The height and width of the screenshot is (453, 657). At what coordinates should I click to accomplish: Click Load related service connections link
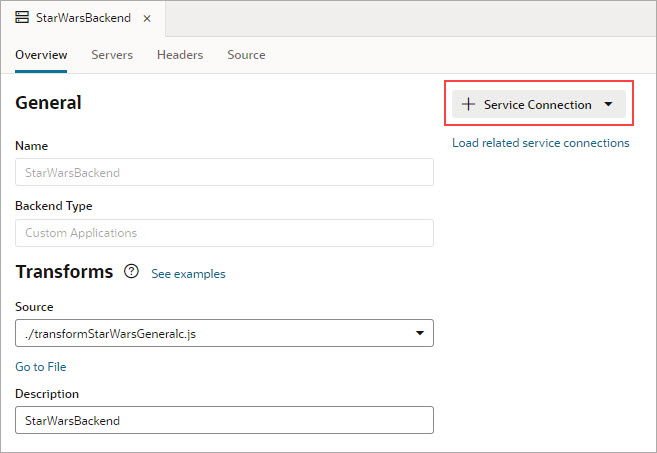click(540, 143)
